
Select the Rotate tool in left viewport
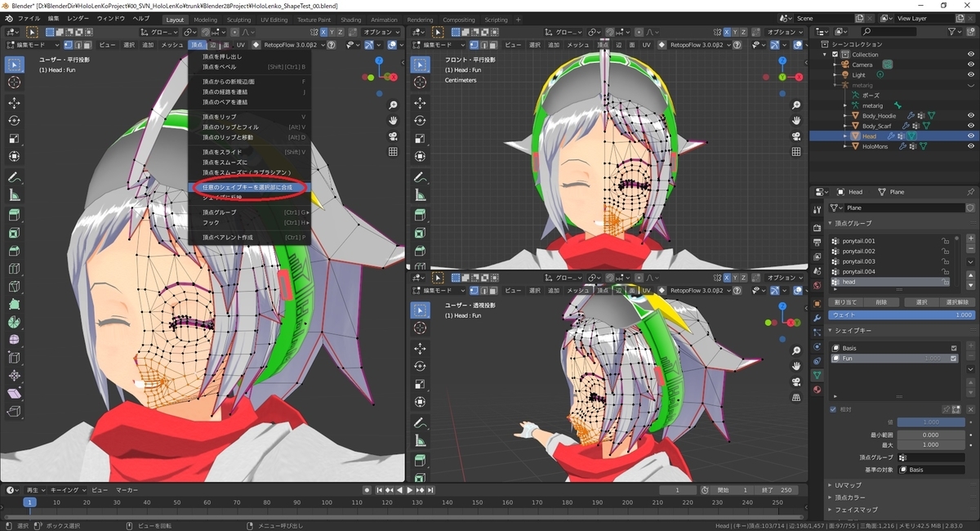click(15, 121)
